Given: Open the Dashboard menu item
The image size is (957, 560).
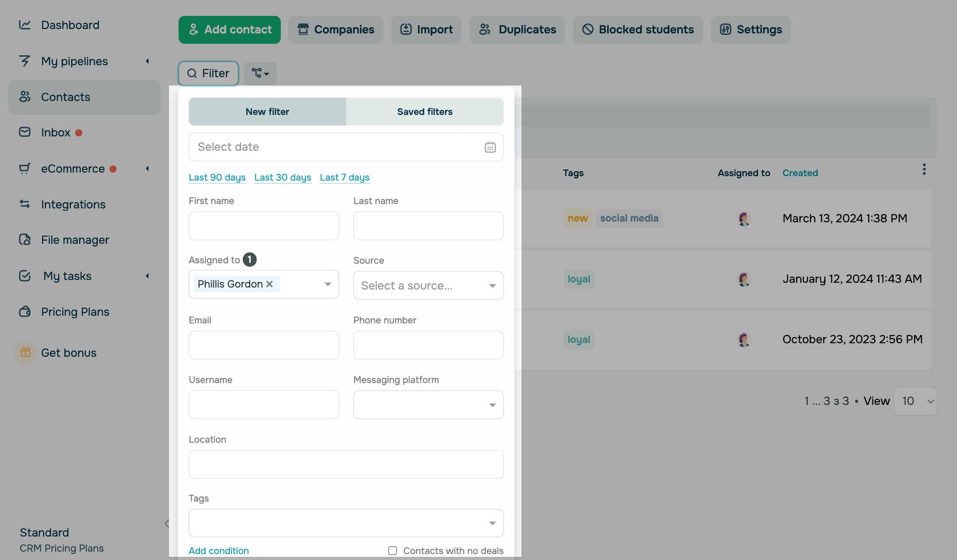Looking at the screenshot, I should (x=70, y=25).
